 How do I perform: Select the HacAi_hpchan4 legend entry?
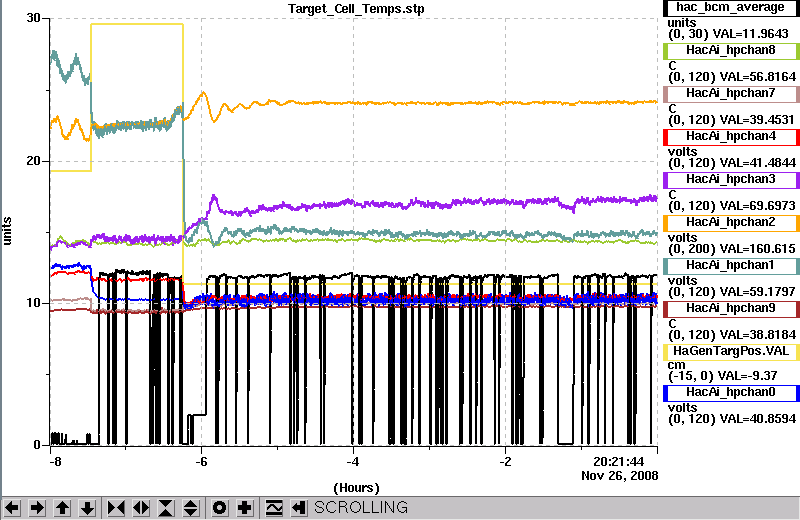coord(731,137)
